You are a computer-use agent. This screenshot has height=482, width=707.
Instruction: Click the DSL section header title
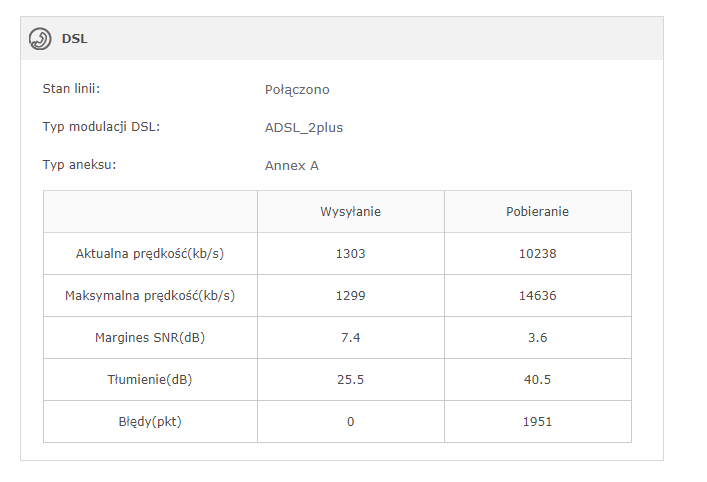(75, 39)
